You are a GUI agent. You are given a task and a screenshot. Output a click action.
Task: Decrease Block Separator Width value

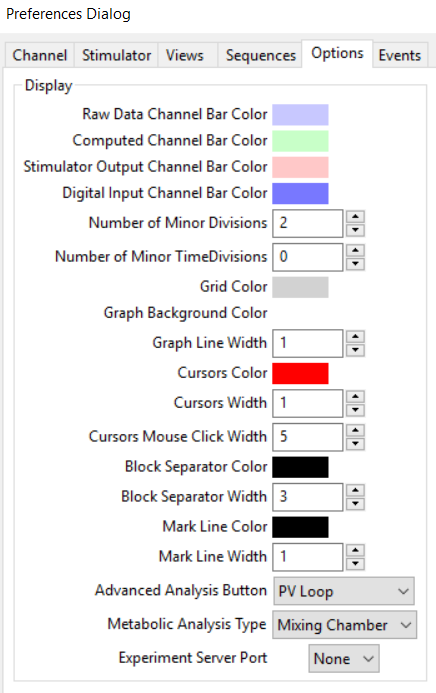point(355,503)
